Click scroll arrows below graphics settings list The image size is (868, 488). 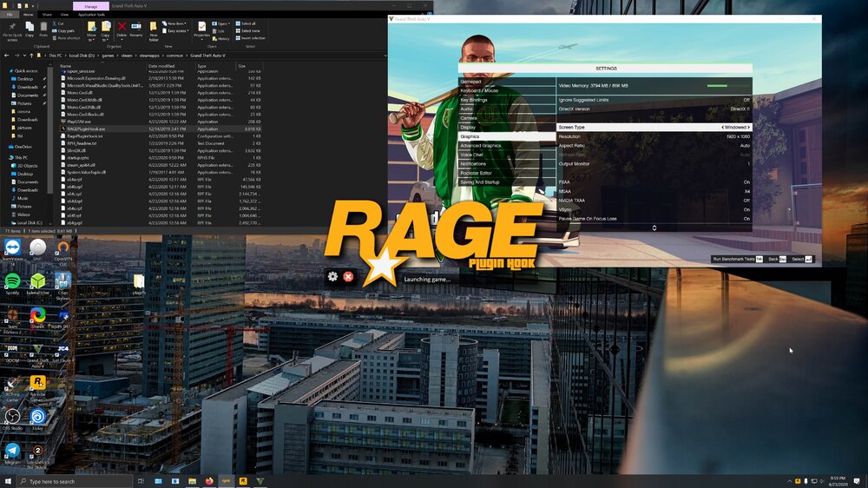pos(654,228)
